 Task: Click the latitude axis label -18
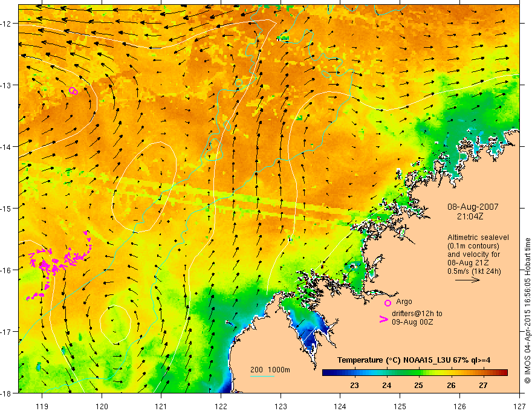point(7,393)
